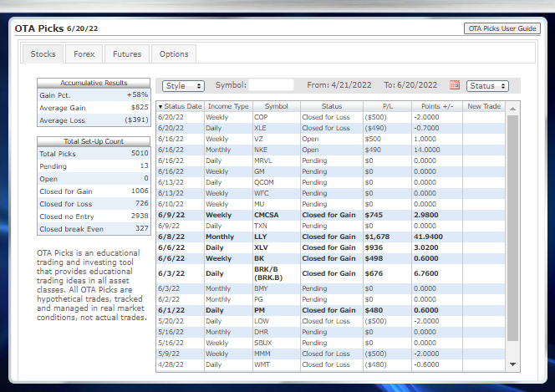555x392 pixels.
Task: Sort by Points +/- column header
Action: tap(436, 106)
